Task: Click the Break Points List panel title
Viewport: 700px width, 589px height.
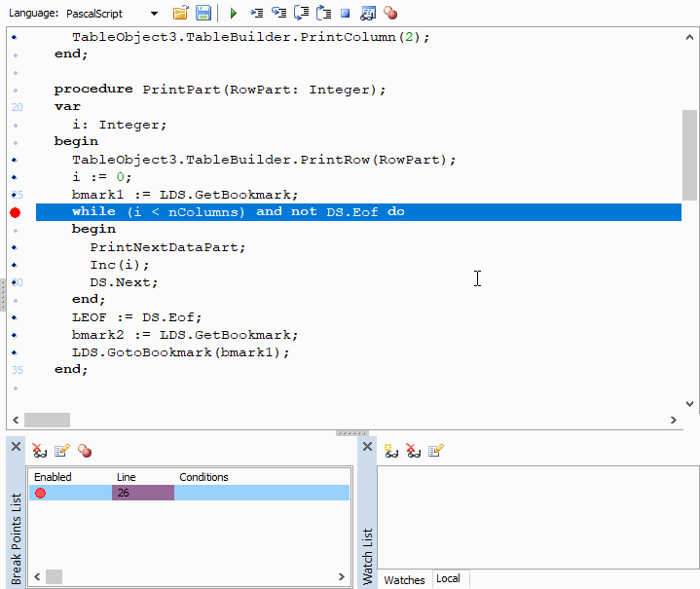Action: coord(17,538)
